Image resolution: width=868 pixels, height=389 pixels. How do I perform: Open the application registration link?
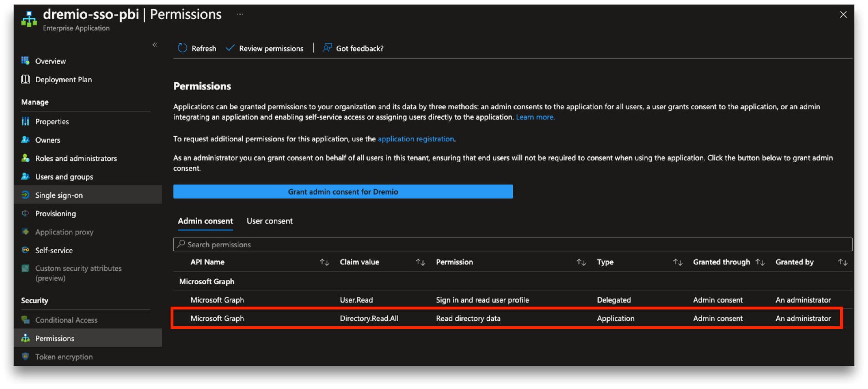pyautogui.click(x=416, y=139)
